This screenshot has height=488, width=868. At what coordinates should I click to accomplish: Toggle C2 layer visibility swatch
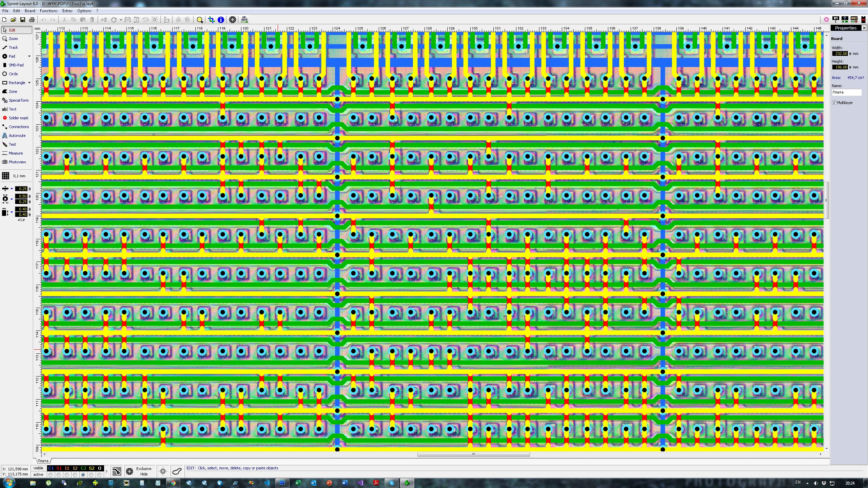pos(83,468)
